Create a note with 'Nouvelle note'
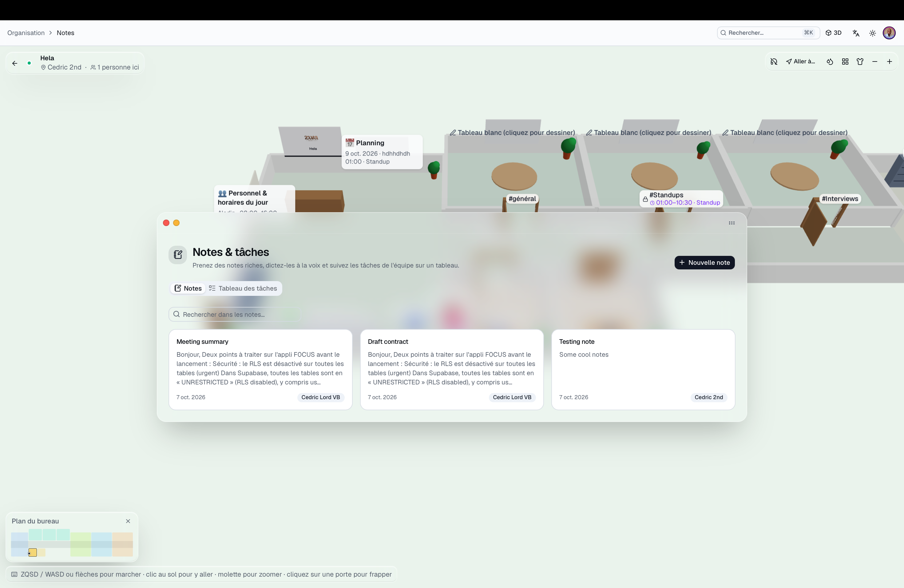 coord(704,262)
